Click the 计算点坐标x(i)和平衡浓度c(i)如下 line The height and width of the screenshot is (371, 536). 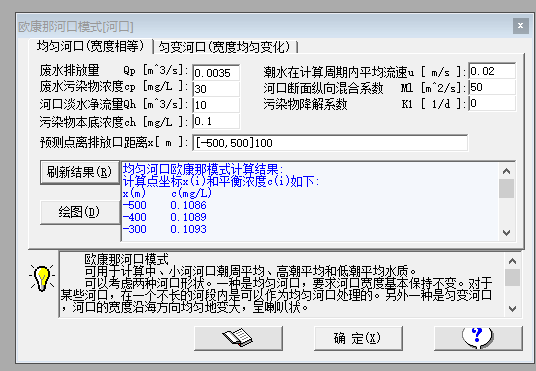tap(221, 181)
